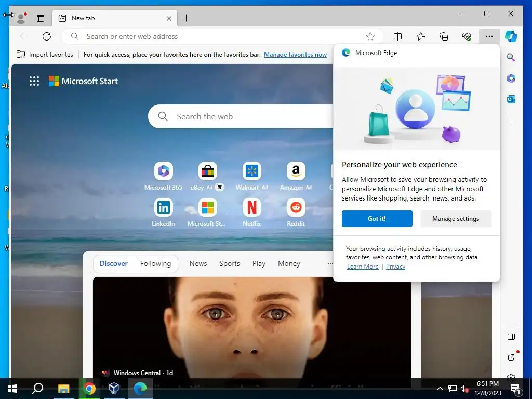
Task: Click Import favorites on favorites bar
Action: click(45, 54)
